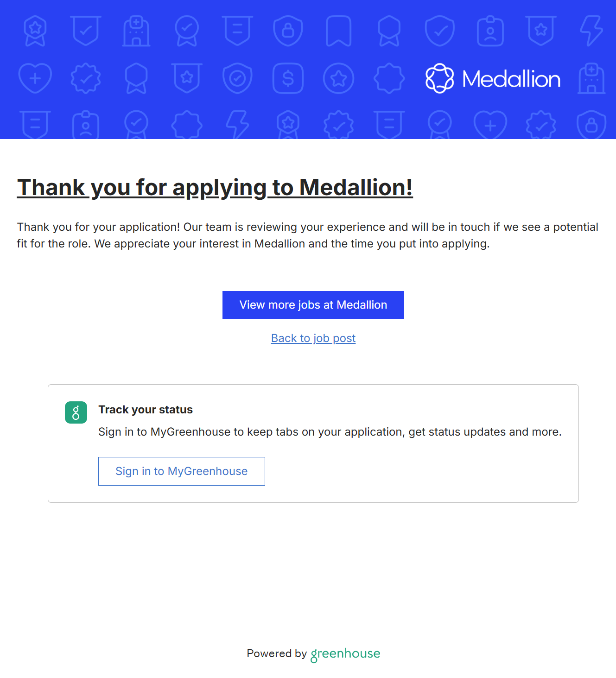Viewport: 616px width, 678px height.
Task: Click the bookmark icon in the banner
Action: (x=339, y=31)
